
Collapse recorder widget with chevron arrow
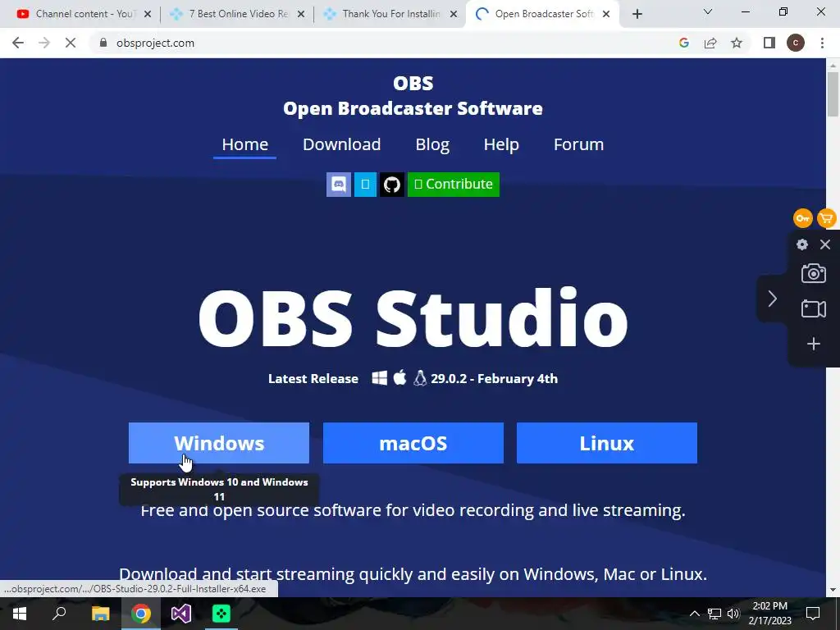coord(772,299)
